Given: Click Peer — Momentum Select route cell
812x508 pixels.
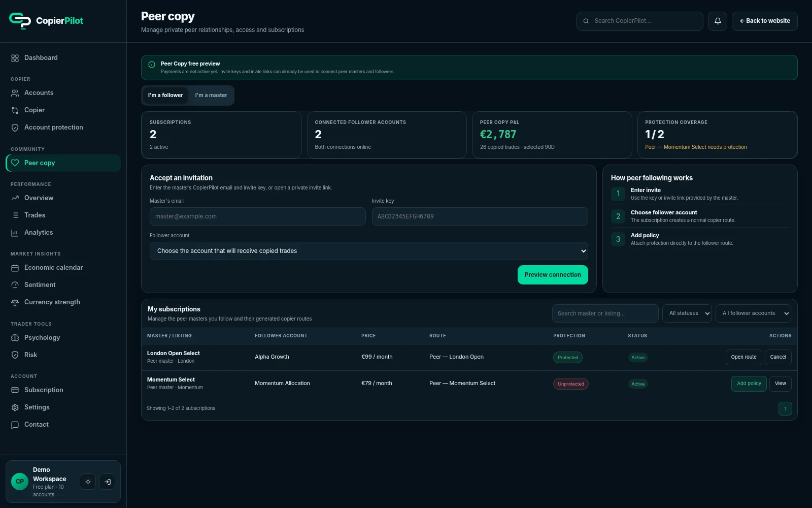Looking at the screenshot, I should pos(462,384).
